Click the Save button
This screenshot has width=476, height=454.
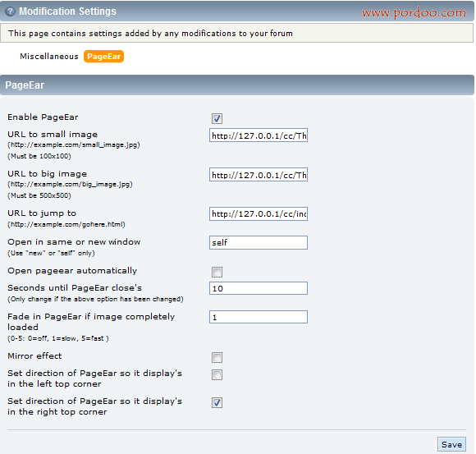tap(451, 445)
